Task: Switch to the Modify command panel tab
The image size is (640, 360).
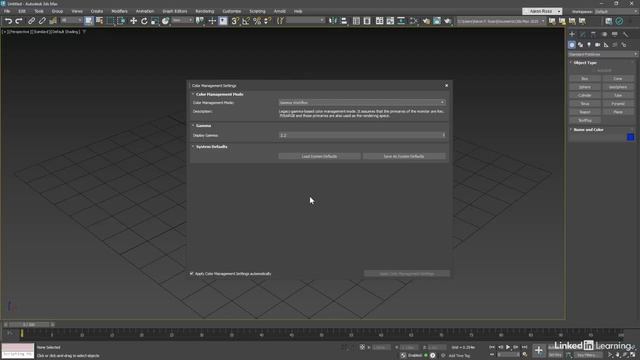Action: tap(582, 34)
